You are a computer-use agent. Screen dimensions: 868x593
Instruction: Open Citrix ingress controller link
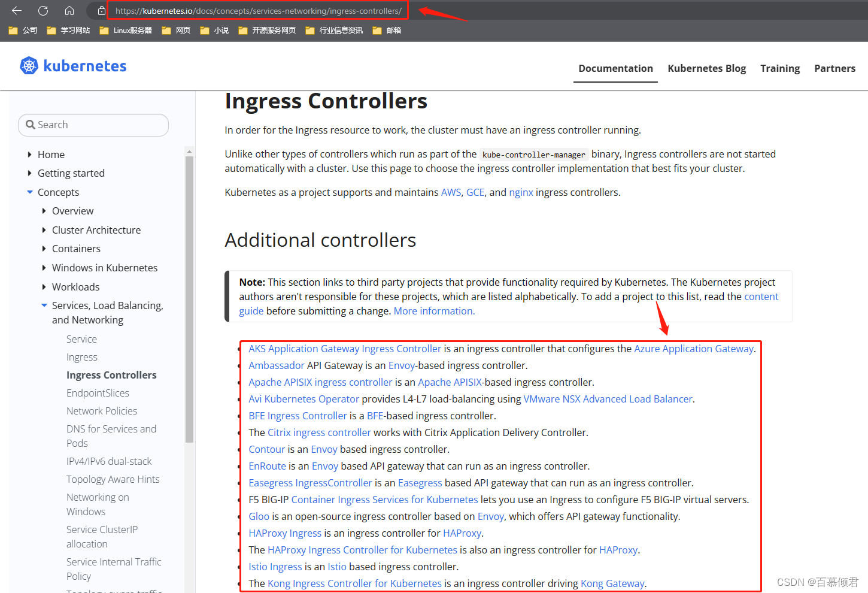[x=319, y=432]
